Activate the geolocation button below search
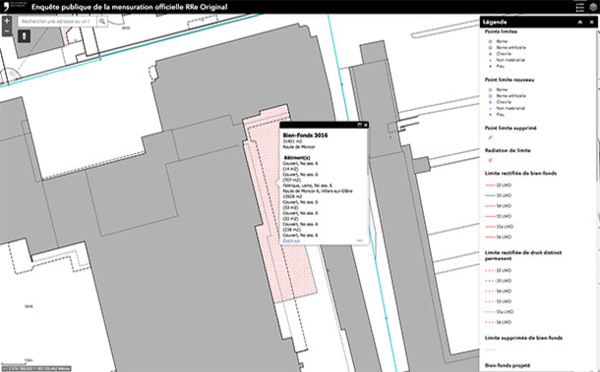This screenshot has height=372, width=600. click(x=24, y=36)
